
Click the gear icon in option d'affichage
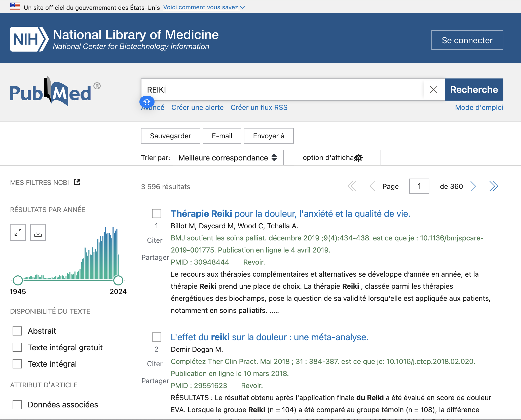pos(359,158)
